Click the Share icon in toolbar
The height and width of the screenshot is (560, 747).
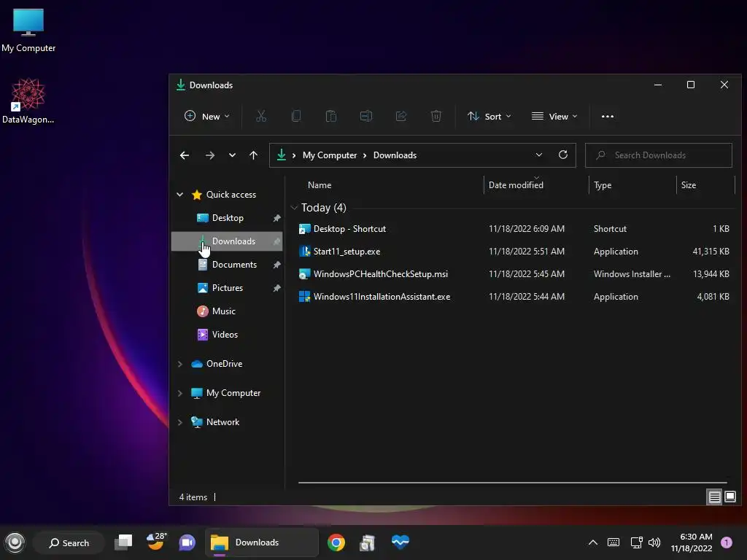(401, 116)
